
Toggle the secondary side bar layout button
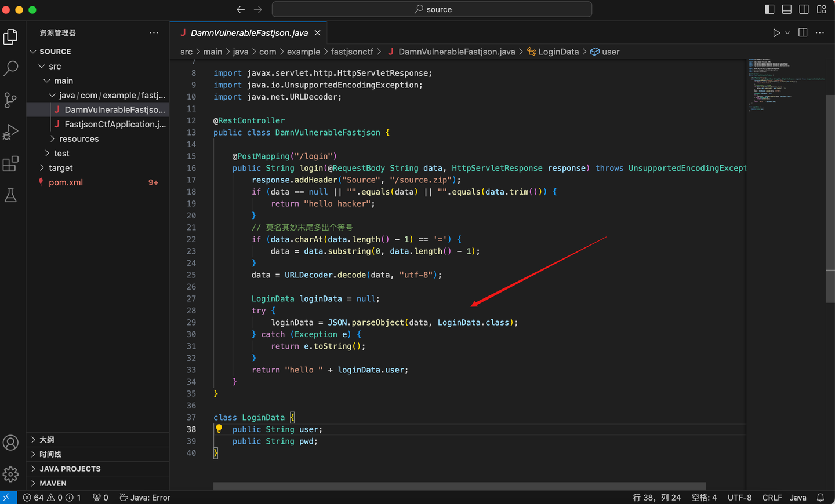click(804, 9)
